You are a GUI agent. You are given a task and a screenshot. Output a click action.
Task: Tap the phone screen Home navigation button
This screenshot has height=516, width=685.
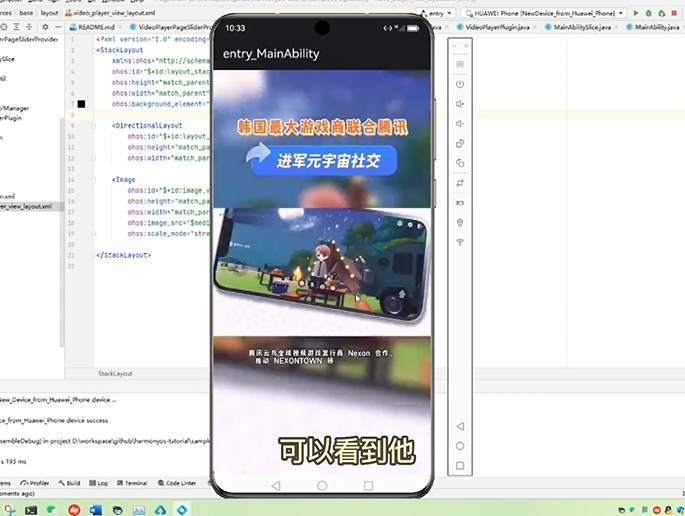(x=322, y=485)
